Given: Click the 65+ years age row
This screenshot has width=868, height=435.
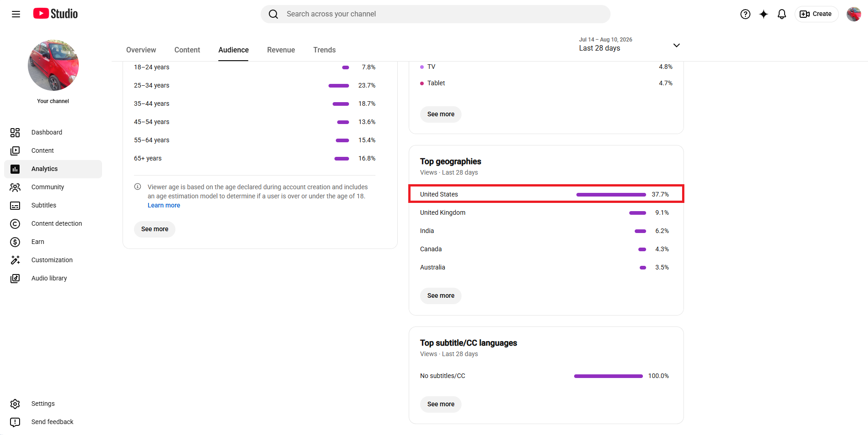Looking at the screenshot, I should coord(255,158).
